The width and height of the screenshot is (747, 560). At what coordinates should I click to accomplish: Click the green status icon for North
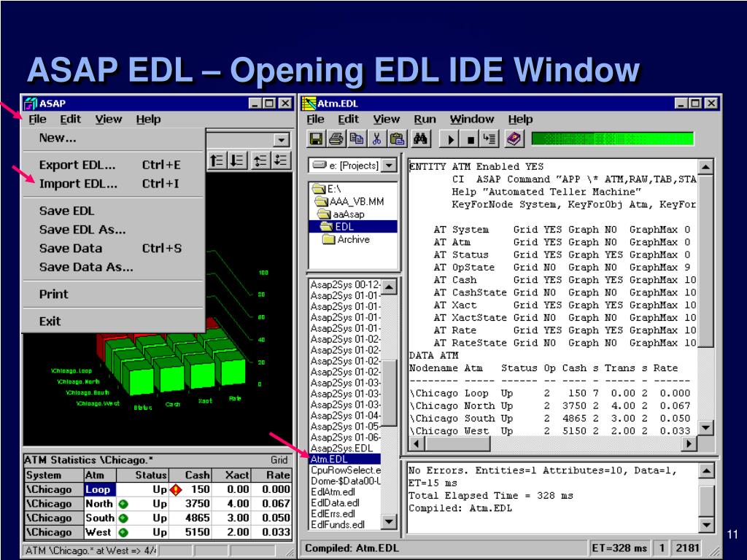[123, 504]
